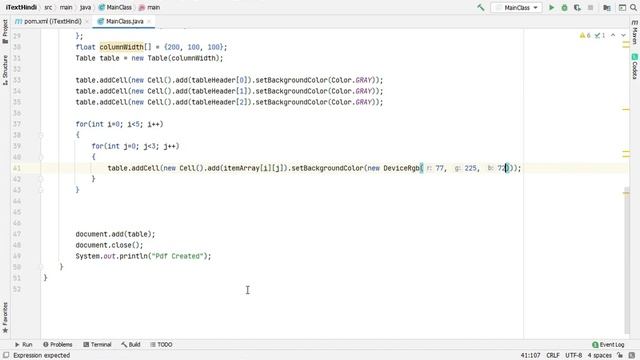
Task: Click the src breadcrumb segment
Action: (x=48, y=7)
